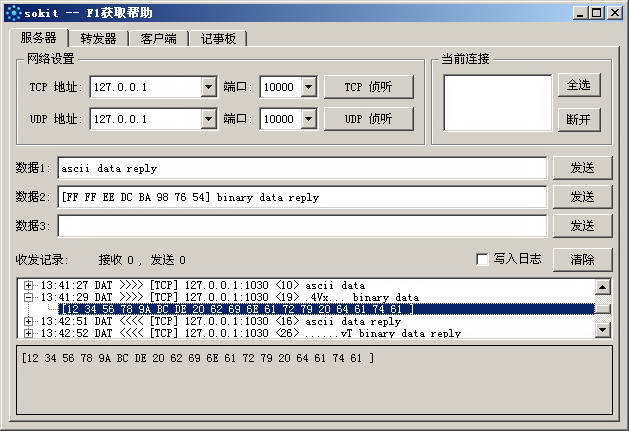Switch to the 转发器 tab
The height and width of the screenshot is (431, 629).
(x=98, y=39)
